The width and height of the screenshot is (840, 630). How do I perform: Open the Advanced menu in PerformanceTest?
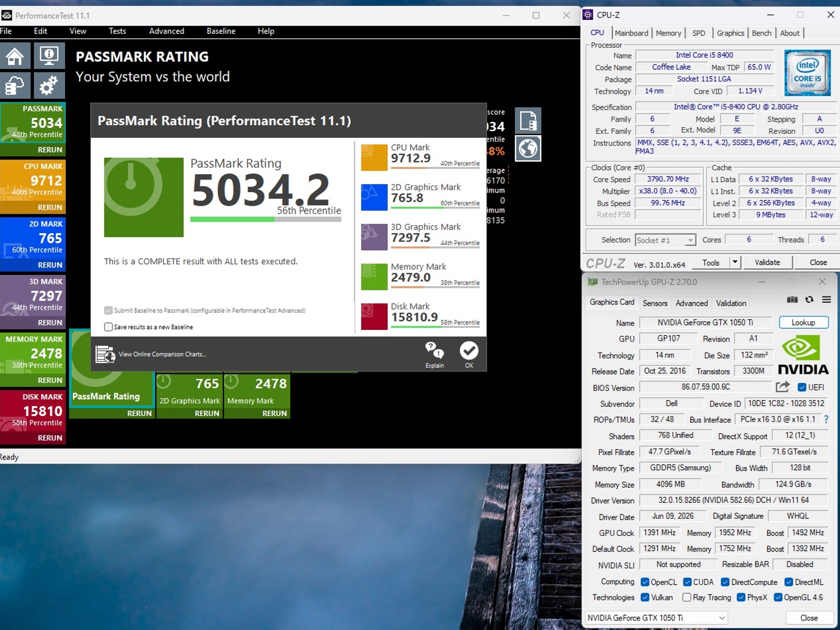[167, 31]
